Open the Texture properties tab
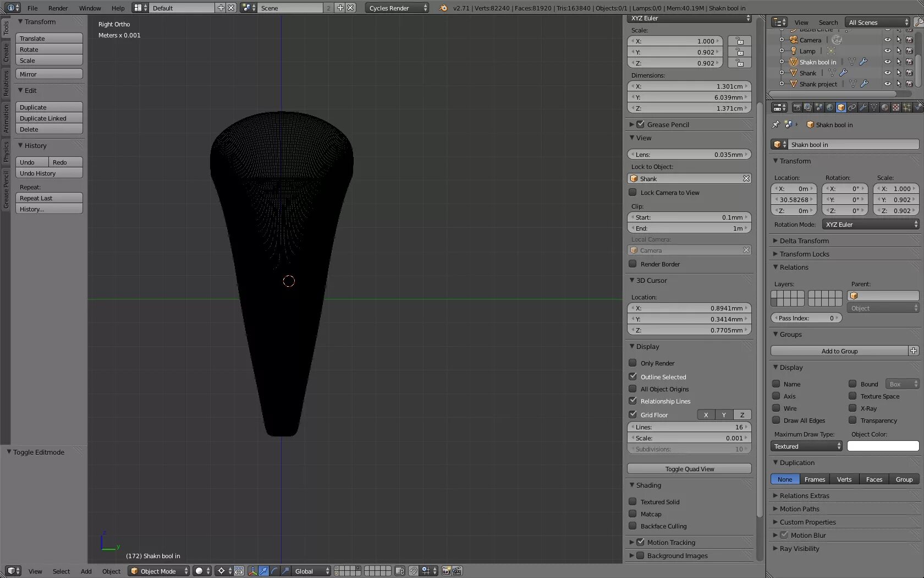Image resolution: width=924 pixels, height=578 pixels. [x=896, y=107]
